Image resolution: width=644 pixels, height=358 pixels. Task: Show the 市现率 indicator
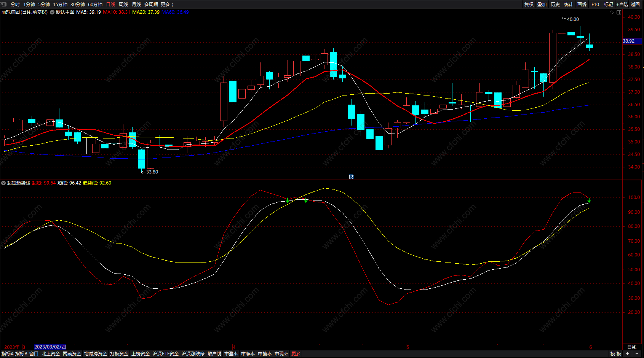[x=281, y=354]
